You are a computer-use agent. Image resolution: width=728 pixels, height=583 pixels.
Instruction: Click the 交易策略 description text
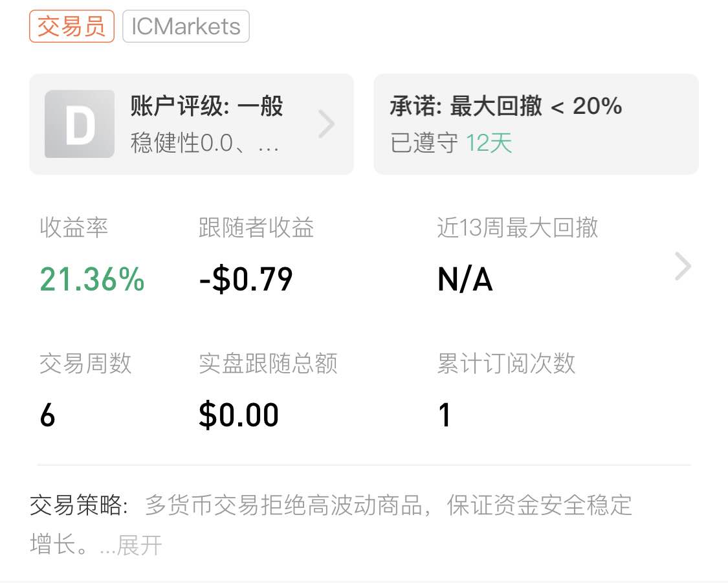[331, 525]
